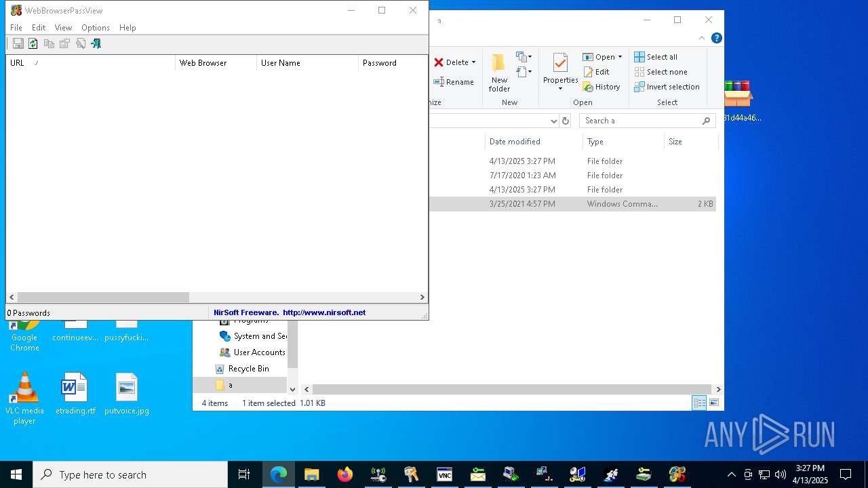This screenshot has width=868, height=488.
Task: Open putvoice.jpg desktop image file
Action: point(127,394)
